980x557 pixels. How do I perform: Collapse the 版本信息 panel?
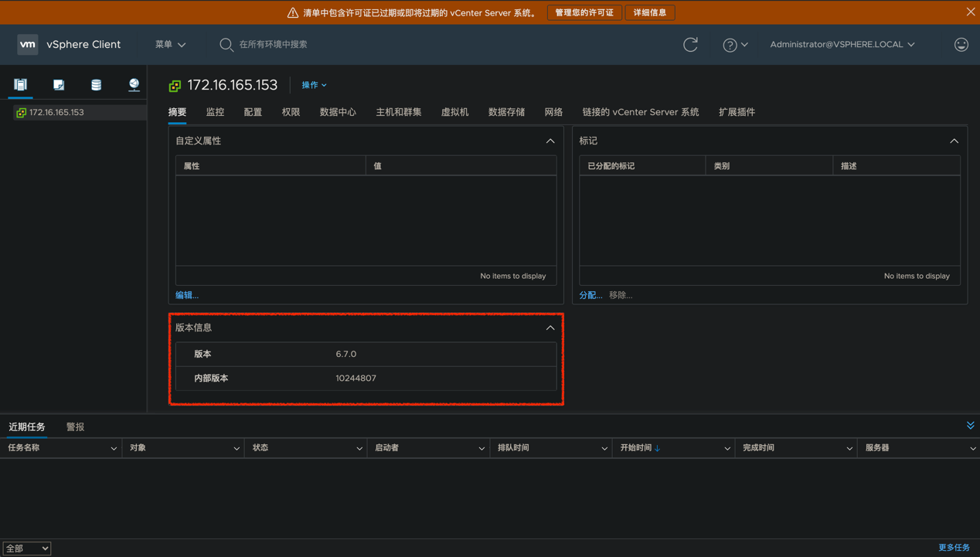[550, 328]
